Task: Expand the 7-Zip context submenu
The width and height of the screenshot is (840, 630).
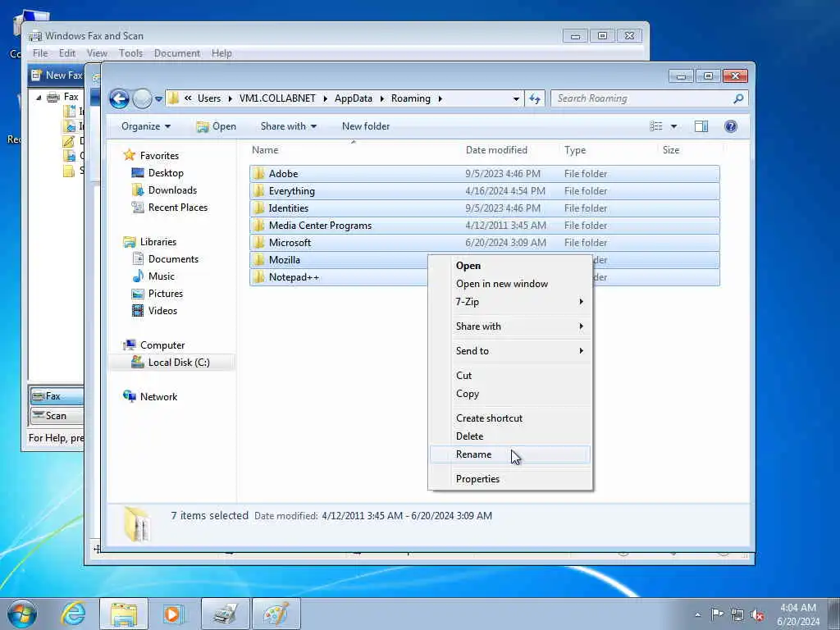Action: 510,302
